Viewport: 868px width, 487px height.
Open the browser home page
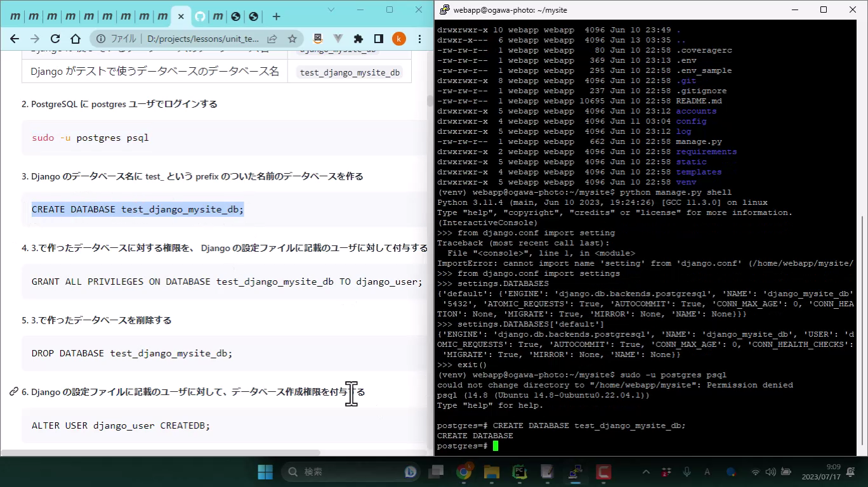click(76, 39)
